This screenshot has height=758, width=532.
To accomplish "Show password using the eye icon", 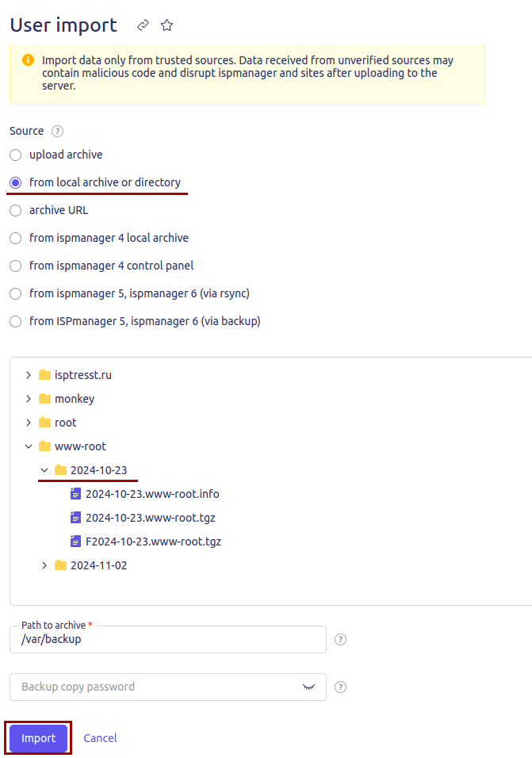I will (x=308, y=687).
